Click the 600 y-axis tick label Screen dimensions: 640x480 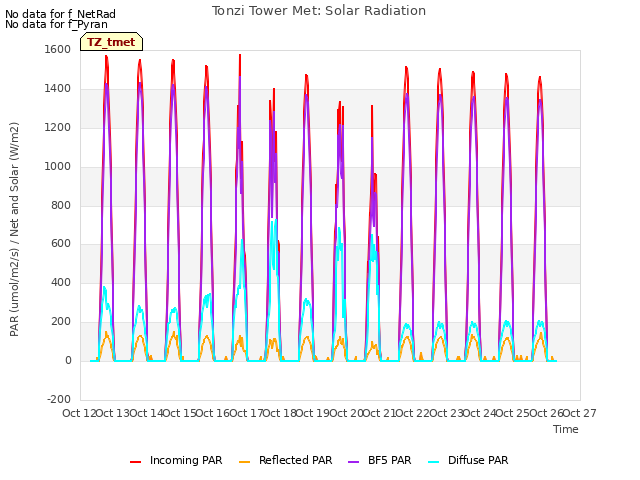pyautogui.click(x=61, y=244)
